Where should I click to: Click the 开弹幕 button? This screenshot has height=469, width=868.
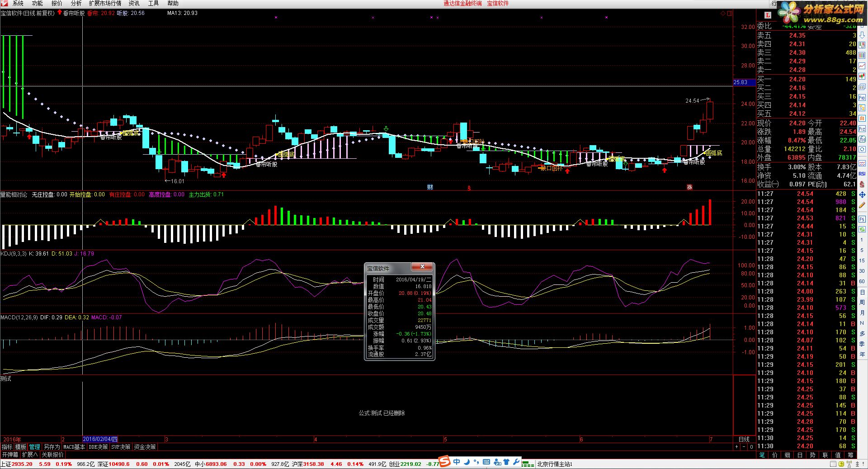pos(10,455)
